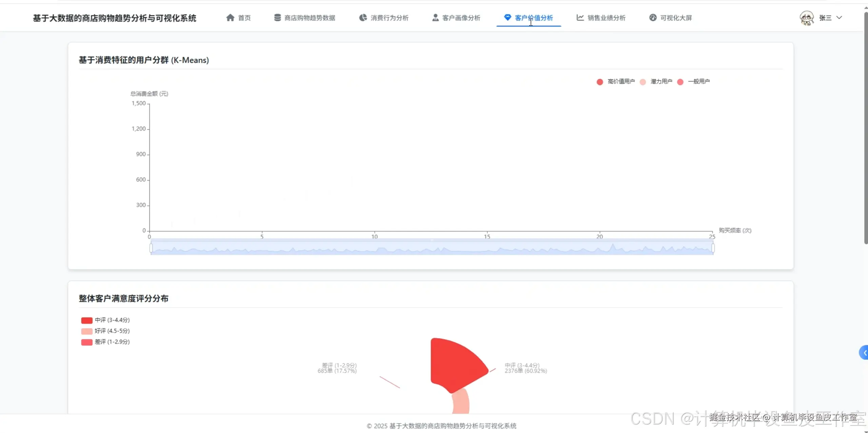Image resolution: width=868 pixels, height=433 pixels.
Task: Click the person icon for 客户画像分析
Action: click(435, 18)
